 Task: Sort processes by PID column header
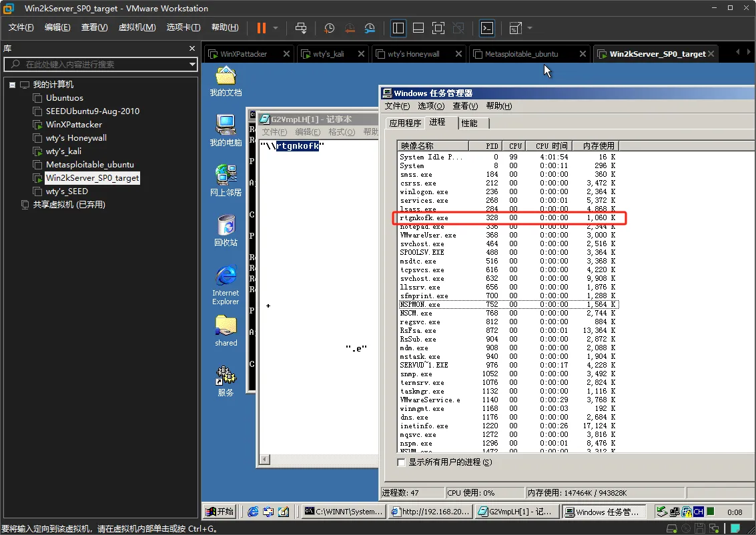[x=486, y=145]
